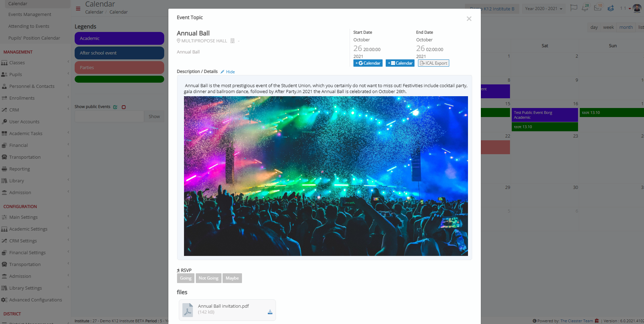Open Attending to Events menu item

coord(29,26)
